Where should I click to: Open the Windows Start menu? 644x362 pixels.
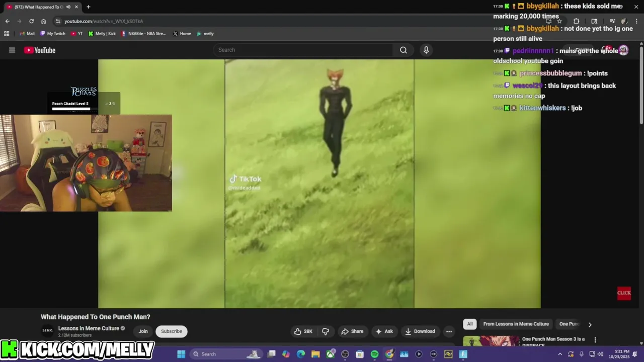click(181, 354)
